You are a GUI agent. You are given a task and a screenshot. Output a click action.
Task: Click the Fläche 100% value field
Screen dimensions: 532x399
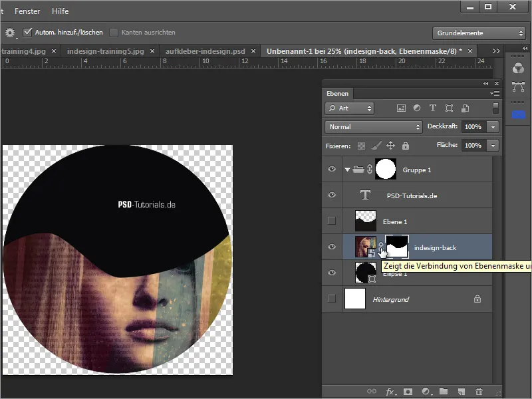[473, 146]
